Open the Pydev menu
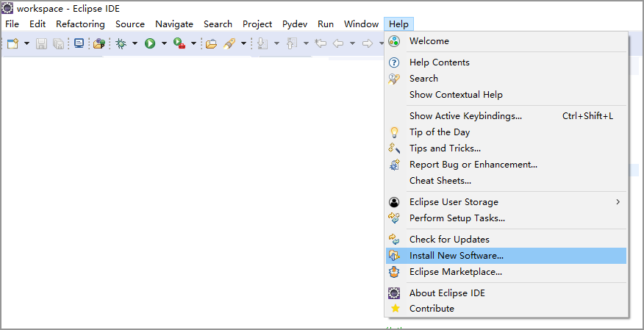This screenshot has height=330, width=644. click(295, 24)
